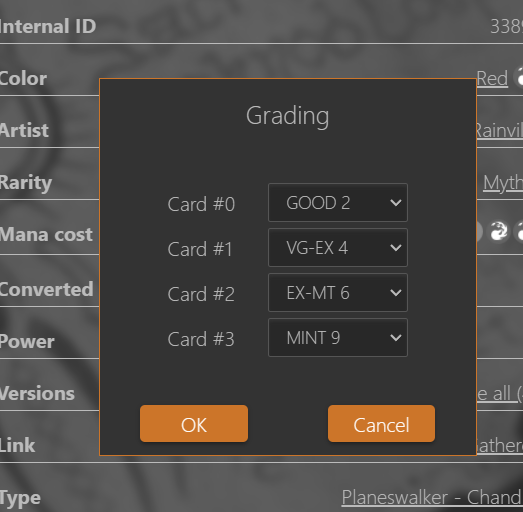
Task: Click the Card #0 label
Action: [x=201, y=204]
